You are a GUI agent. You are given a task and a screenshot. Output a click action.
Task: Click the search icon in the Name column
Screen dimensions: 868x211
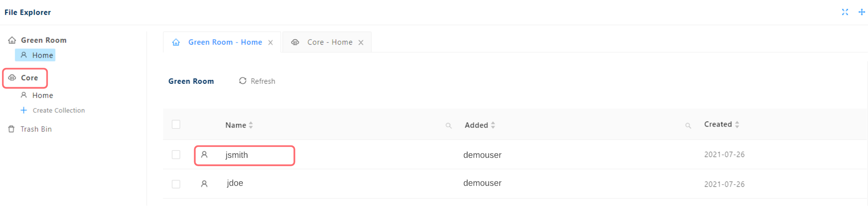pyautogui.click(x=448, y=125)
